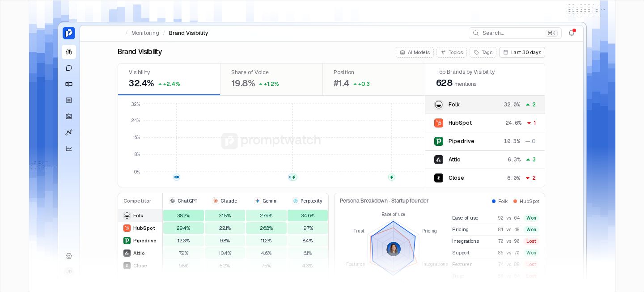Click the Attio logo in the Competitor table
The image size is (644, 292).
127,253
